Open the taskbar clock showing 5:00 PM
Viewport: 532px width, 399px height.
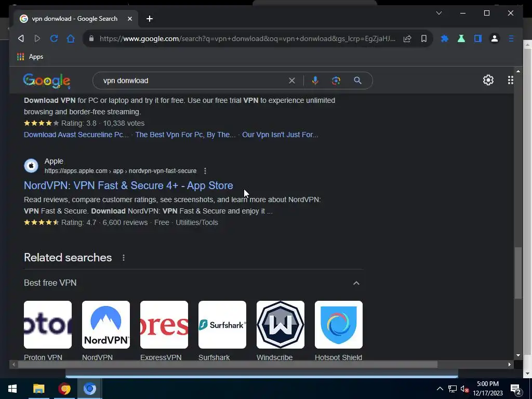click(x=487, y=389)
